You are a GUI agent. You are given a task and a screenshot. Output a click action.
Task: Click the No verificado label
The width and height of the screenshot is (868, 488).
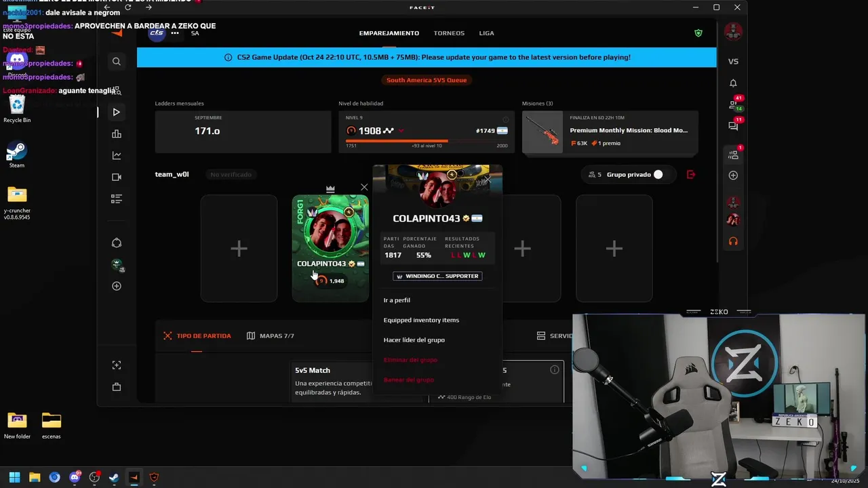click(231, 174)
